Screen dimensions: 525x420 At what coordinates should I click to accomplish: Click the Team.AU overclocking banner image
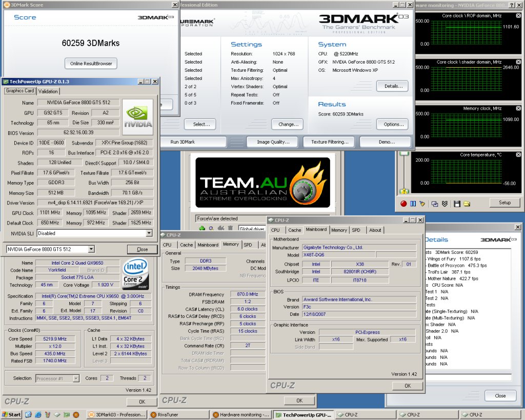[262, 183]
